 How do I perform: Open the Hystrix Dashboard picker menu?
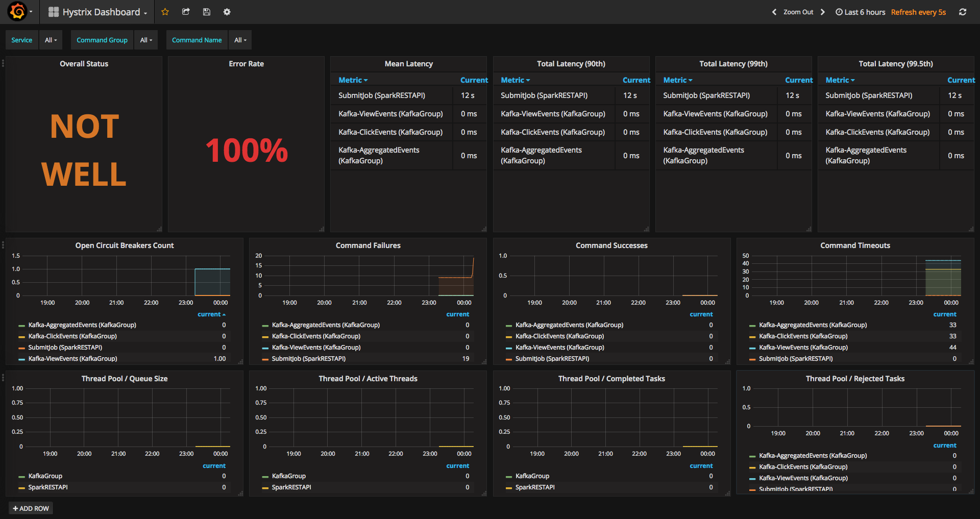click(x=97, y=12)
